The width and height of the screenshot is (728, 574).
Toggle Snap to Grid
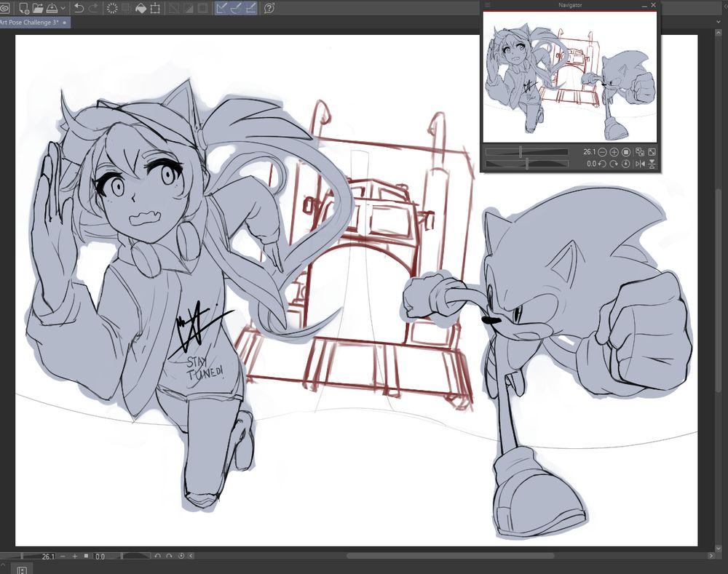[250, 8]
